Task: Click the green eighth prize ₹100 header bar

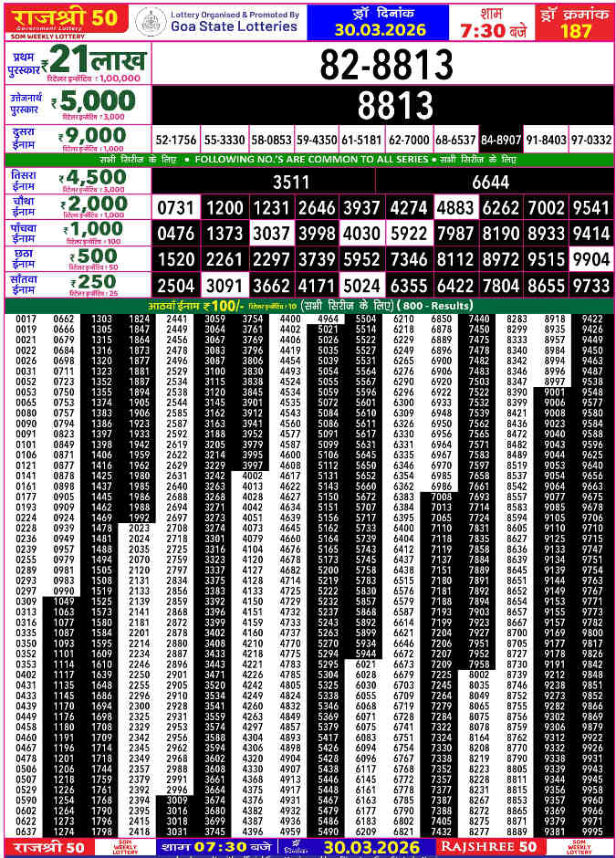Action: tap(308, 304)
